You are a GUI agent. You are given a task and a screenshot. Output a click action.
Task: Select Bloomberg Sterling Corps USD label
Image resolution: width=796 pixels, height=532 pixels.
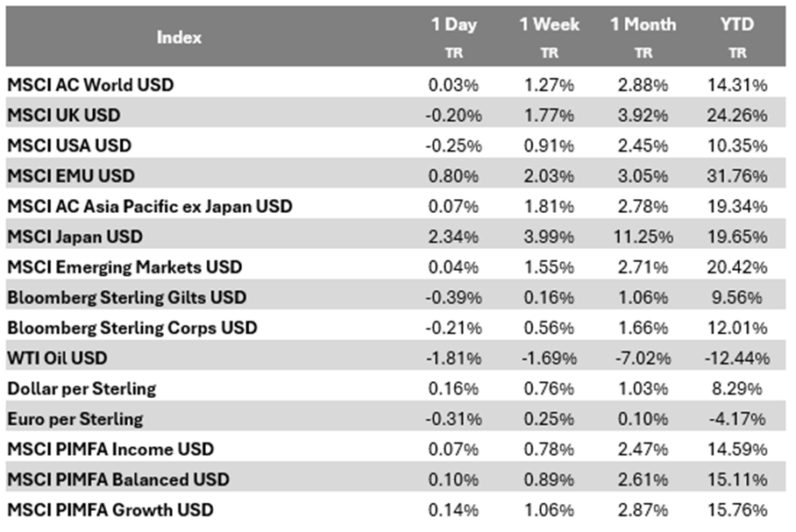click(132, 328)
